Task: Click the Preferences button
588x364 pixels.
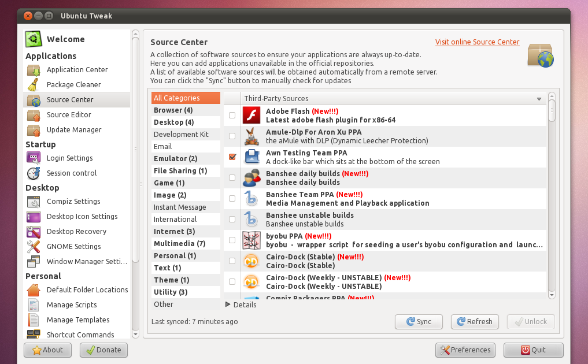Action: 465,350
